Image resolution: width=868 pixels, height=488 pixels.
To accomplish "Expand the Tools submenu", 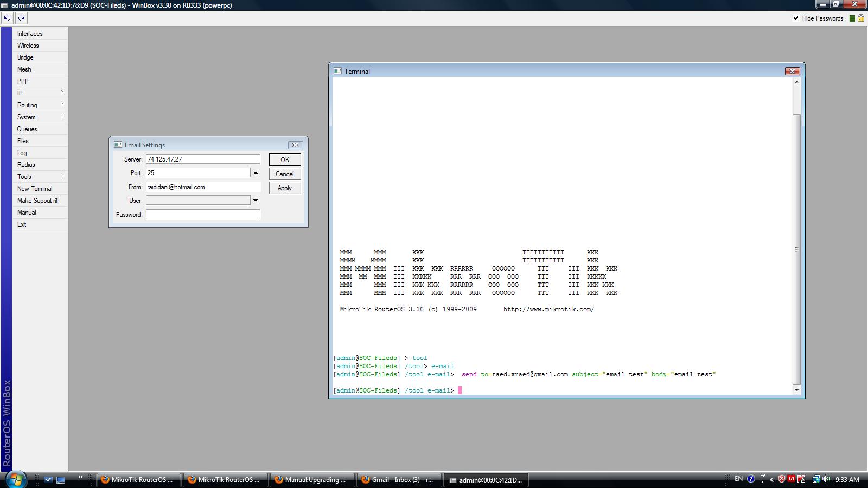I will point(40,177).
